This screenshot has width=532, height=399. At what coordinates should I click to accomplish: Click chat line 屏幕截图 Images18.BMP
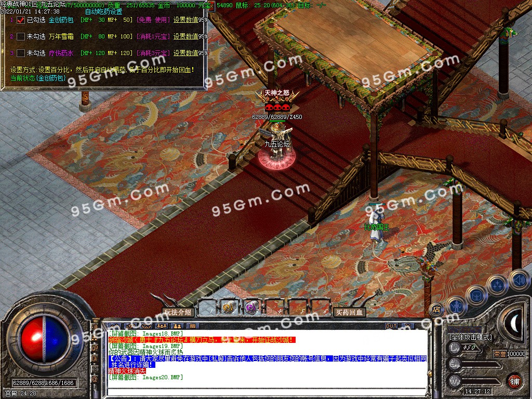(x=146, y=334)
